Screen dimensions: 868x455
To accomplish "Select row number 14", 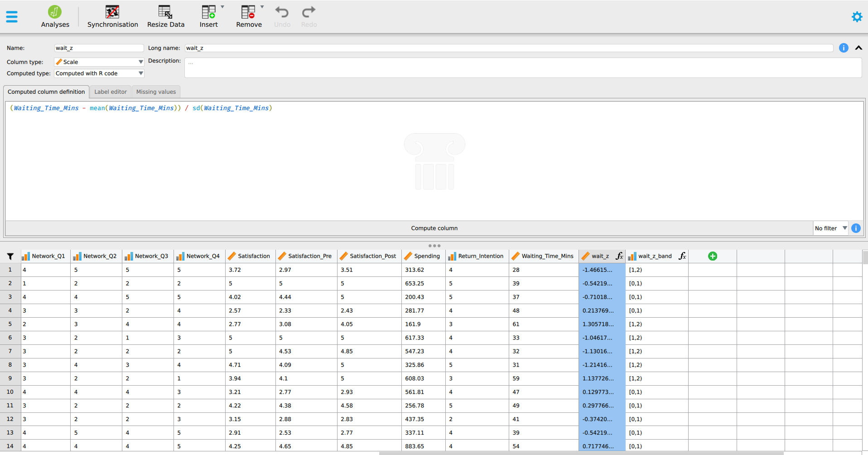I will [x=10, y=446].
